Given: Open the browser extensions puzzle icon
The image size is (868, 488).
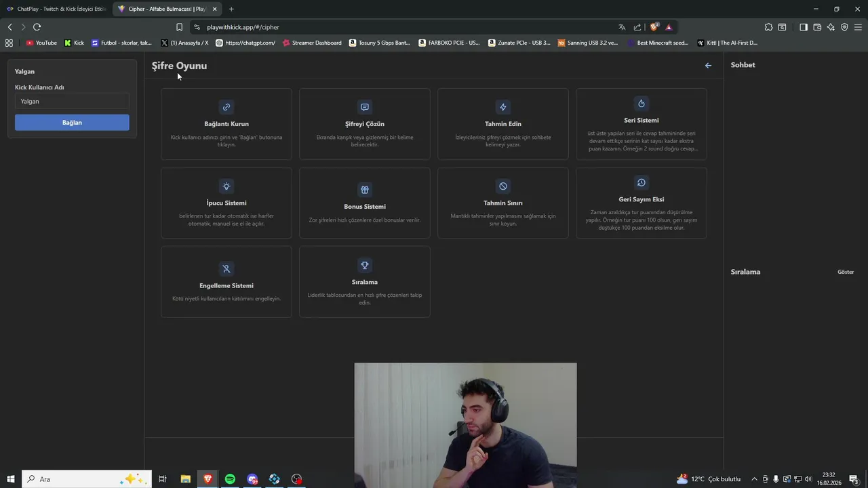Looking at the screenshot, I should pos(768,27).
